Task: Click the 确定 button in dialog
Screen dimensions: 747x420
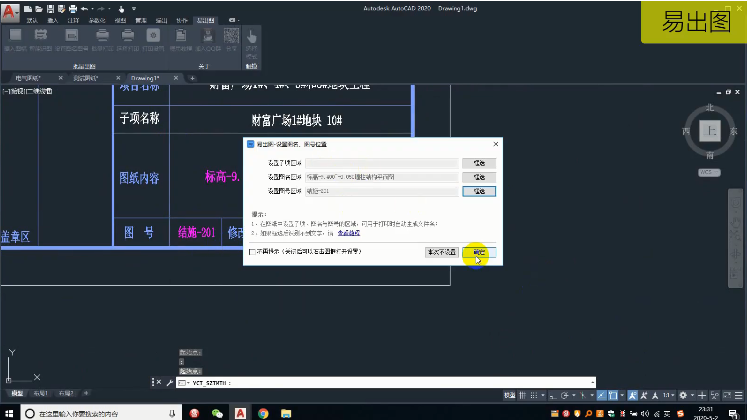Action: [479, 252]
